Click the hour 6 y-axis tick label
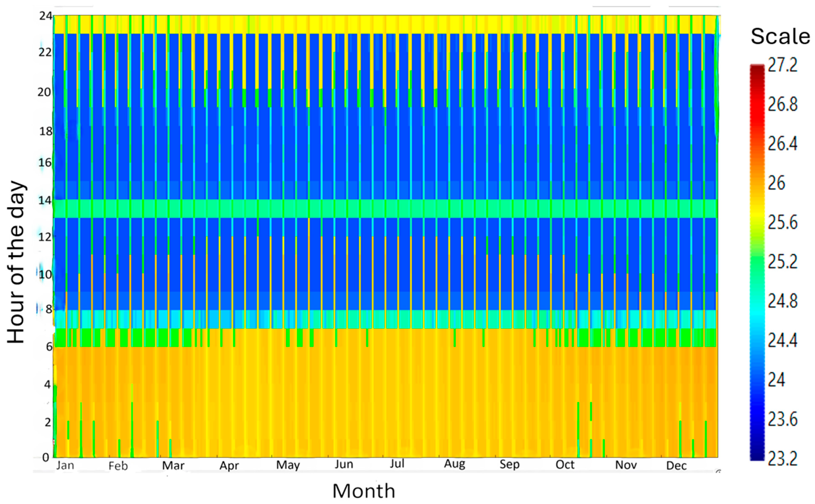This screenshot has width=815, height=504. coord(49,347)
